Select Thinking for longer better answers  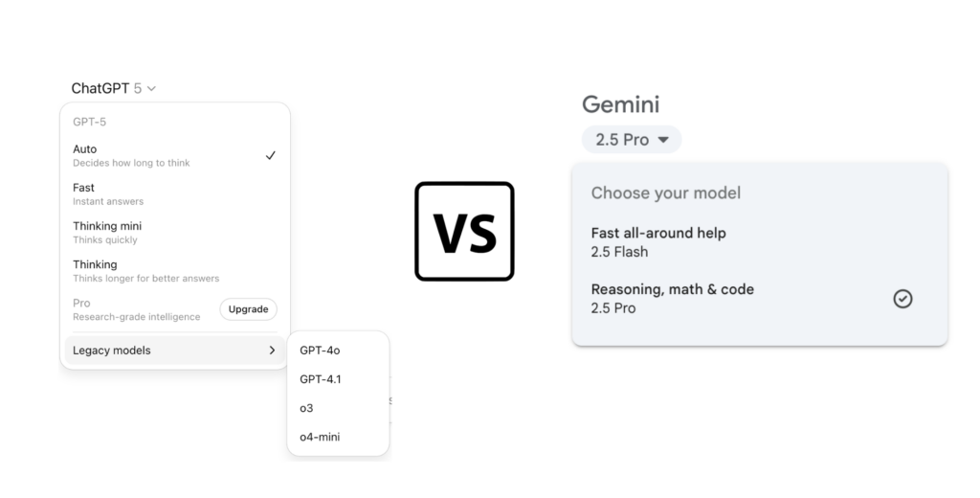coord(145,270)
